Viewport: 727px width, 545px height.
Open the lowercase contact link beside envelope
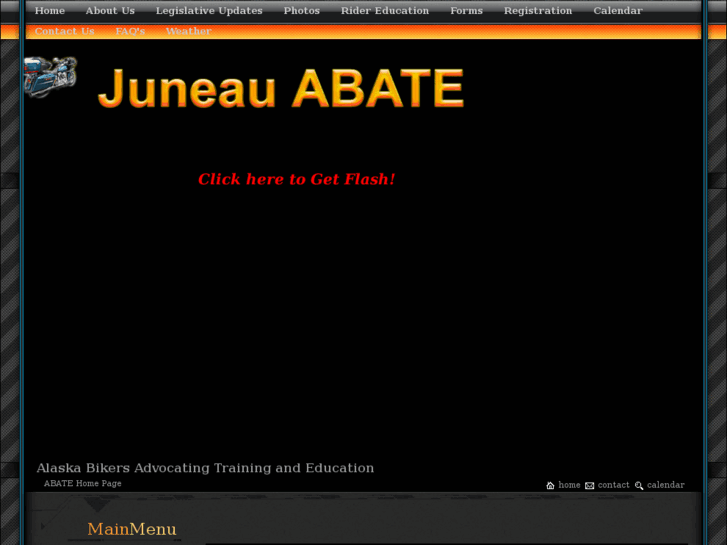click(x=613, y=485)
